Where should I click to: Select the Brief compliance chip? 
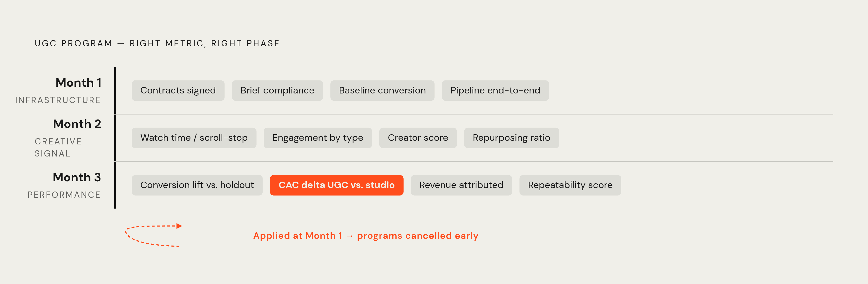[277, 91]
